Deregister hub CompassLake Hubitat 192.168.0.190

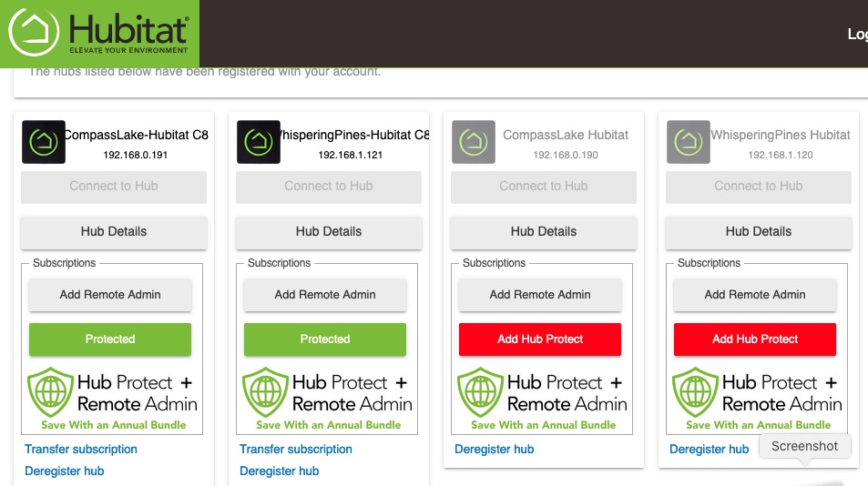pos(494,449)
